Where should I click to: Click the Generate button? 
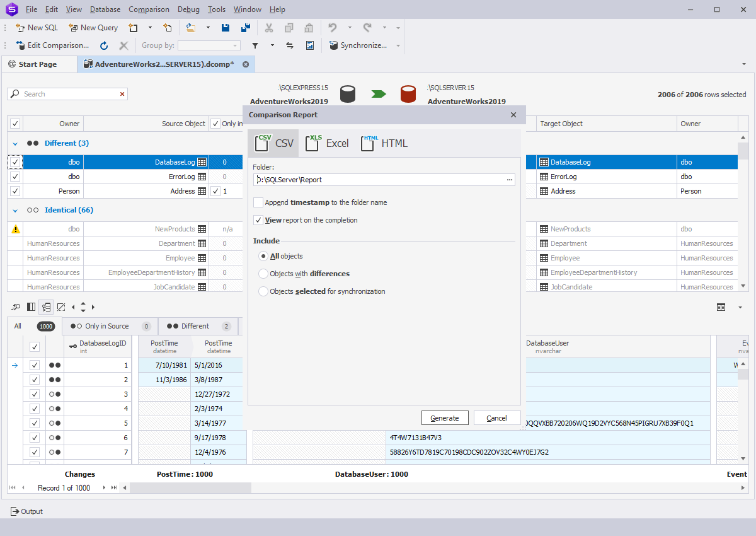click(445, 418)
